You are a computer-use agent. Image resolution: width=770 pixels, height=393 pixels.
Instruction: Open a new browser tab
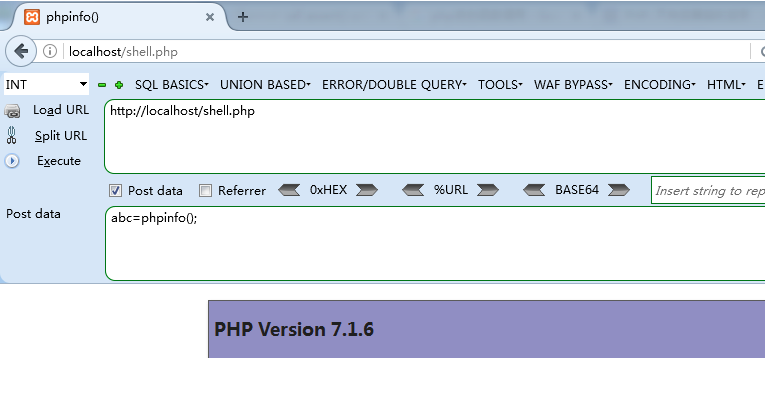point(243,17)
